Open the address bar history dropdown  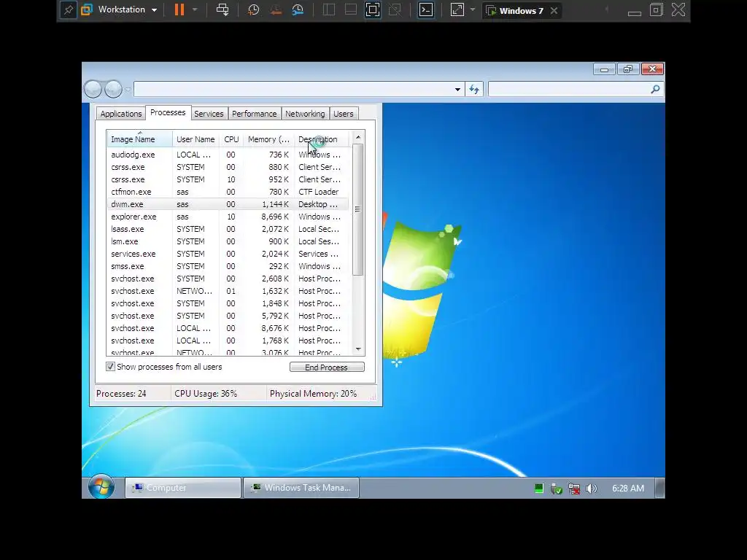coord(457,90)
